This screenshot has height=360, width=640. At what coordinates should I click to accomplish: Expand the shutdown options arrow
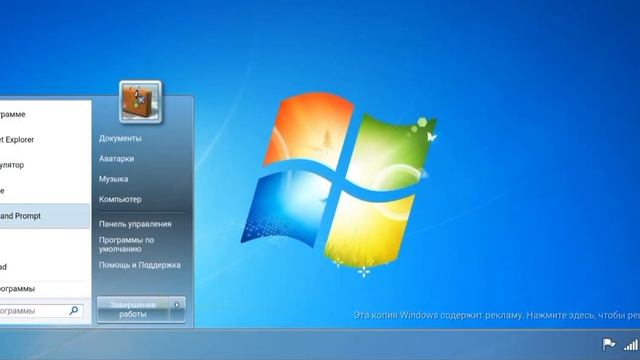tap(177, 305)
